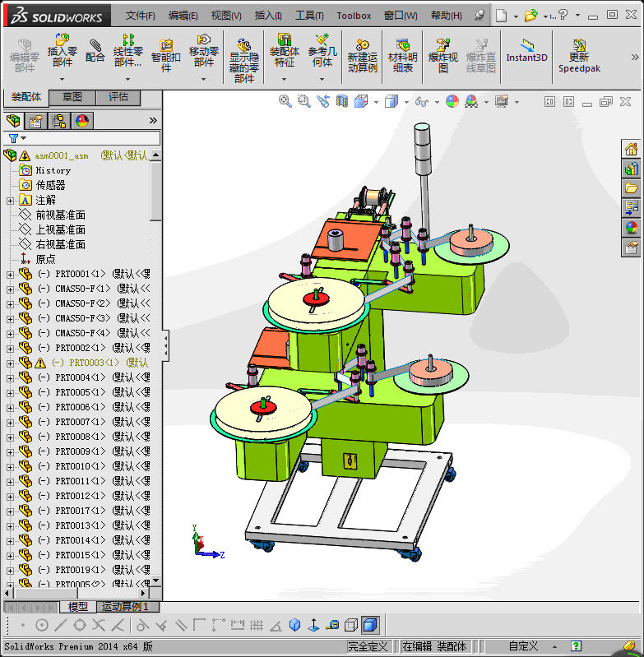Expand CMAS50-F<1> tree node
The height and width of the screenshot is (657, 644).
10,289
